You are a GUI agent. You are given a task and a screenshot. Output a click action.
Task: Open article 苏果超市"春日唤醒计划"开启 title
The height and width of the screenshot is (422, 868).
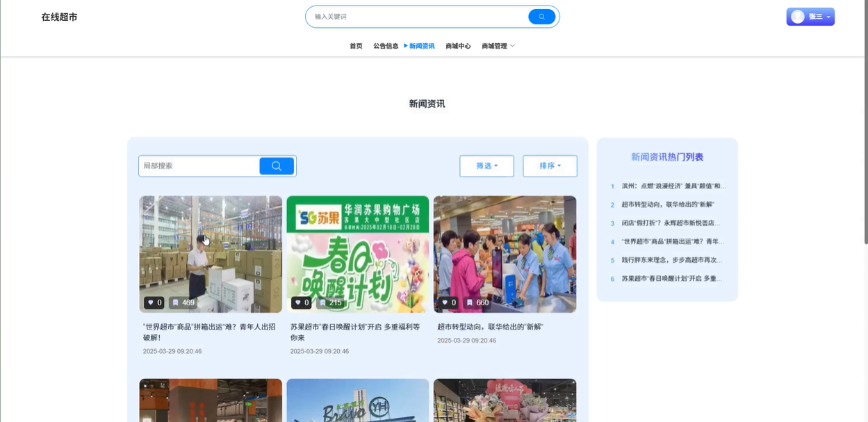(355, 332)
